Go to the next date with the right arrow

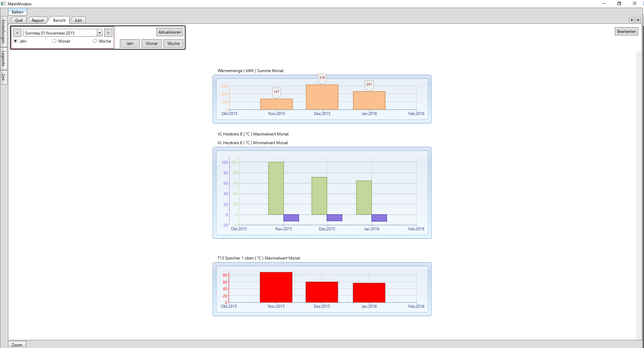(108, 33)
